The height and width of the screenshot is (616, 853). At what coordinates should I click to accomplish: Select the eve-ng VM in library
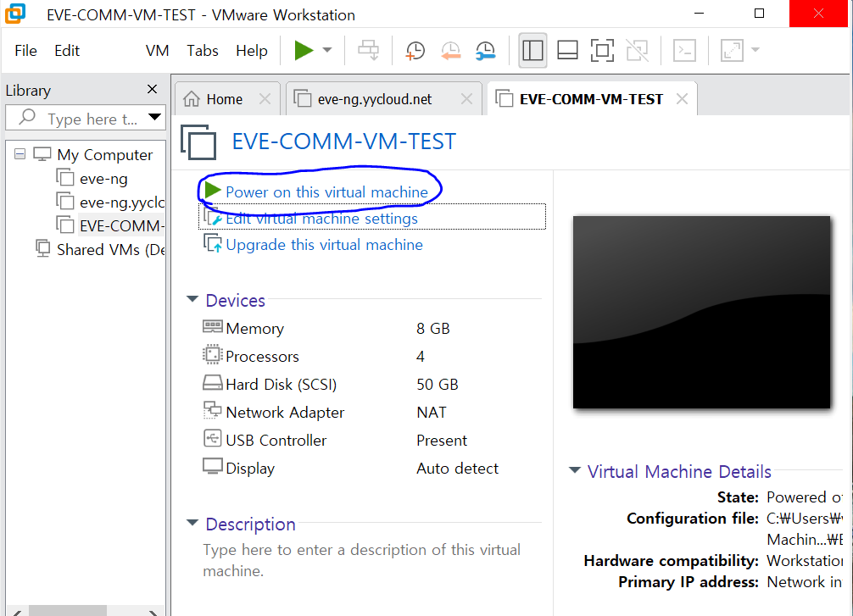point(103,178)
